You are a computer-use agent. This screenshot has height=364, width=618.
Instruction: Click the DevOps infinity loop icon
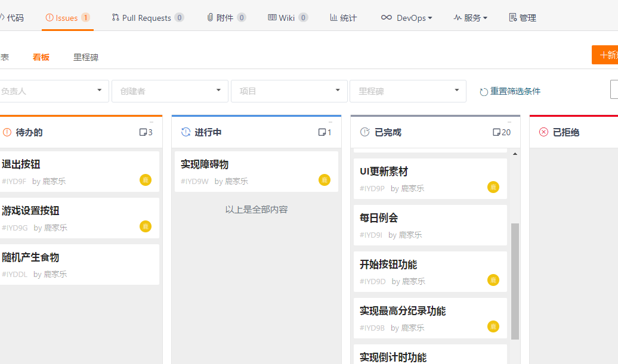click(387, 17)
